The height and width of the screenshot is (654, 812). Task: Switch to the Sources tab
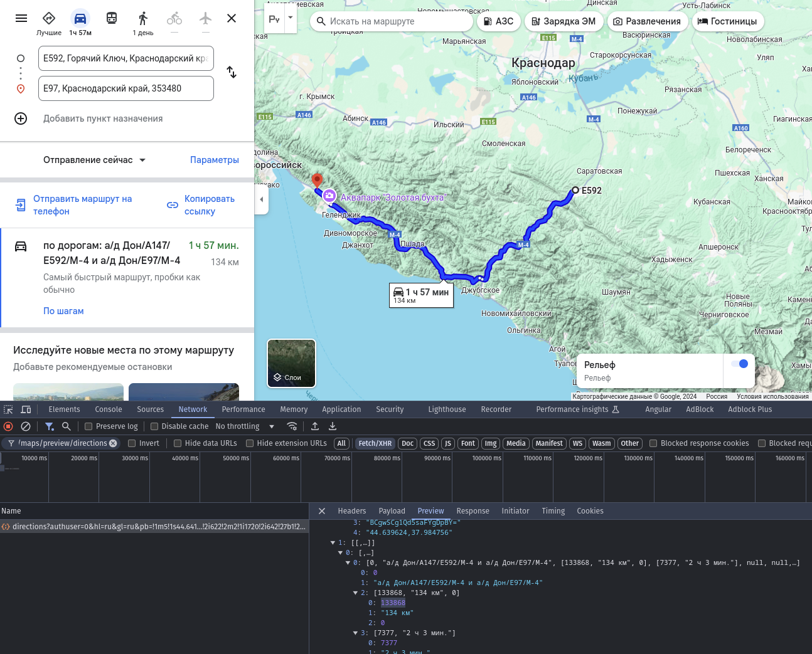pyautogui.click(x=151, y=409)
